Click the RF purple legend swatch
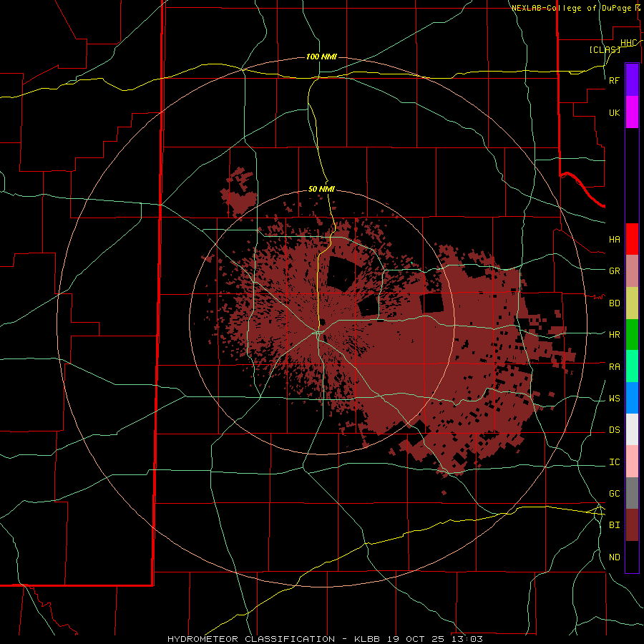The image size is (644, 644). click(632, 80)
